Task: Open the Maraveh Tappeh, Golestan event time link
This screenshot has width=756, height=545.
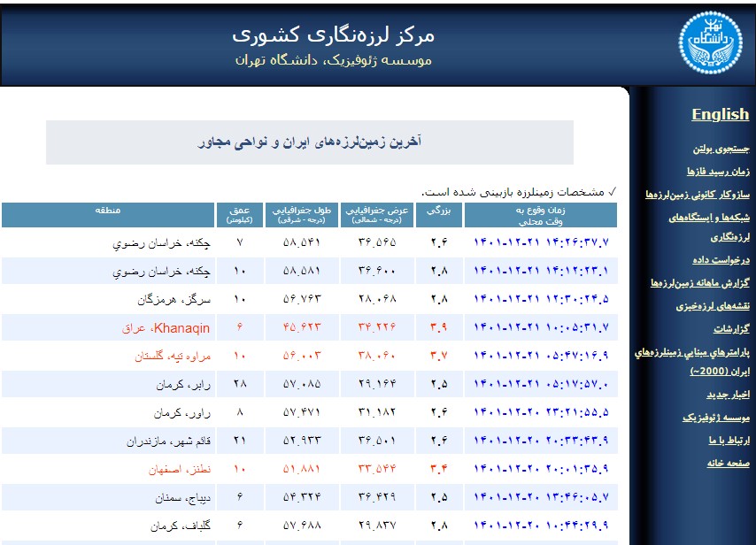Action: coord(542,356)
